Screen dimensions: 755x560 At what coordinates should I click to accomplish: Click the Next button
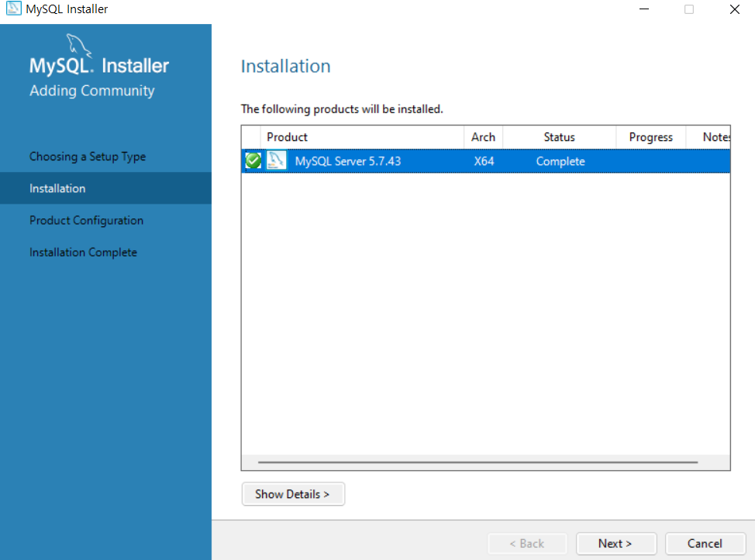[615, 544]
